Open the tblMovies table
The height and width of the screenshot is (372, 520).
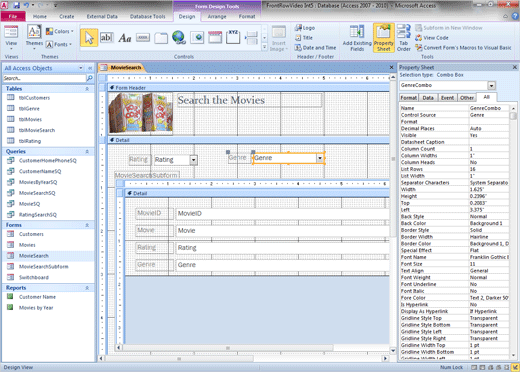click(x=30, y=119)
